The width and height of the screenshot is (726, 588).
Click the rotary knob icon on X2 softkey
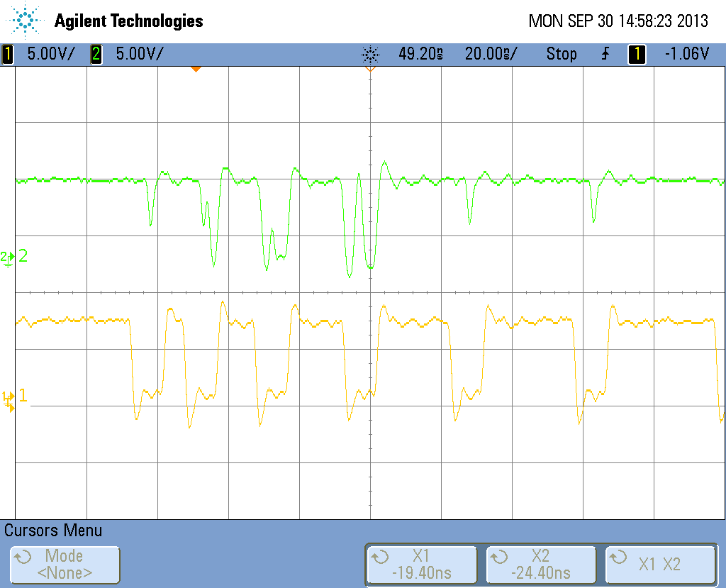[x=499, y=557]
